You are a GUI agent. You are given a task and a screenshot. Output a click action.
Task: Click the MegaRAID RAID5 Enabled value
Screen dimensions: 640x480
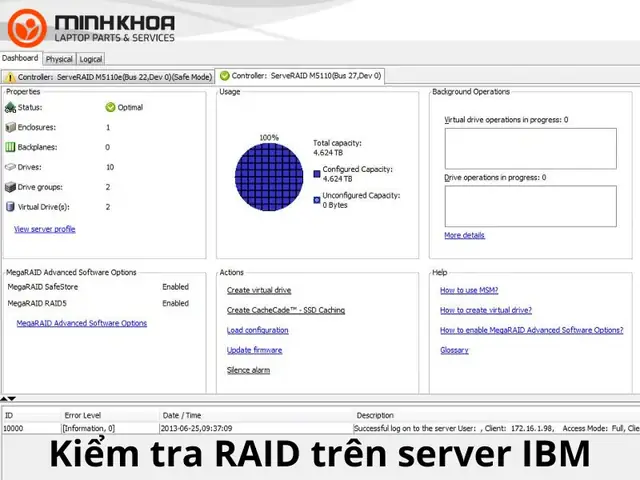(176, 303)
